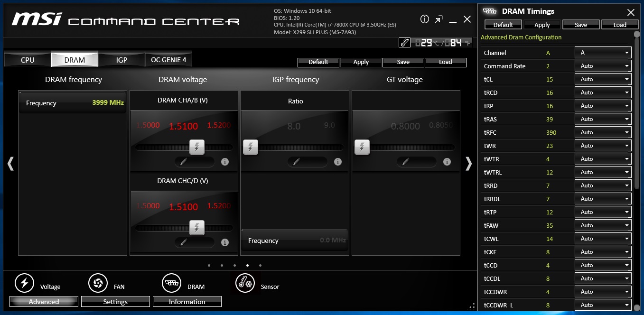Click the Information button at bottom
This screenshot has width=644, height=315.
(x=187, y=301)
